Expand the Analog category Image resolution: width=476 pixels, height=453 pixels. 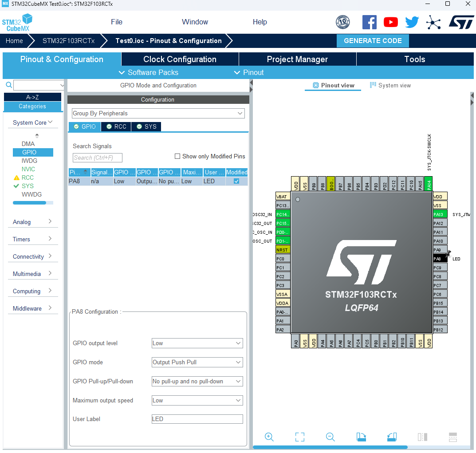click(x=33, y=222)
